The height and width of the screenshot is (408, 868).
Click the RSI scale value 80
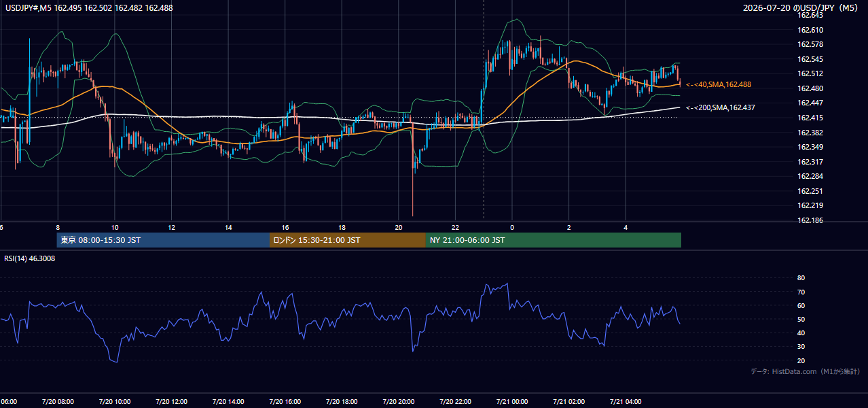click(x=801, y=278)
